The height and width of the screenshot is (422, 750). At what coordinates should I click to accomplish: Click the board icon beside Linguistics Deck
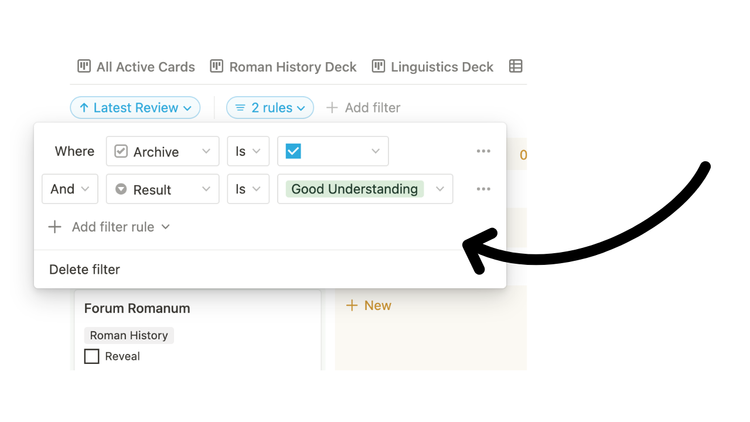378,66
